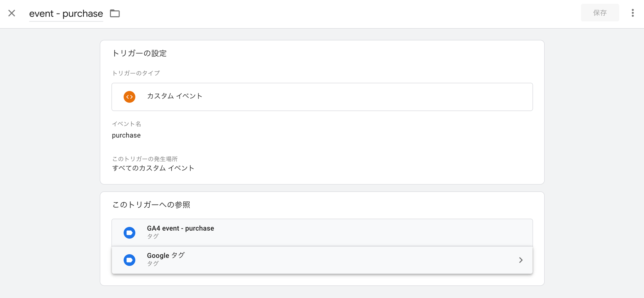Expand the Google タグ row chevron arrow
This screenshot has width=644, height=298.
pos(521,260)
